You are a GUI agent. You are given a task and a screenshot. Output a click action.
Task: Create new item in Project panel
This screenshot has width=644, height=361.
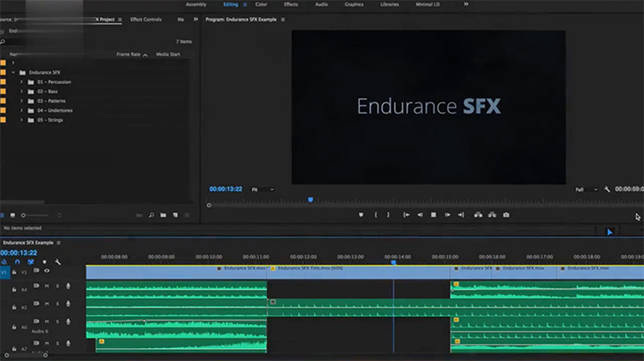point(175,215)
